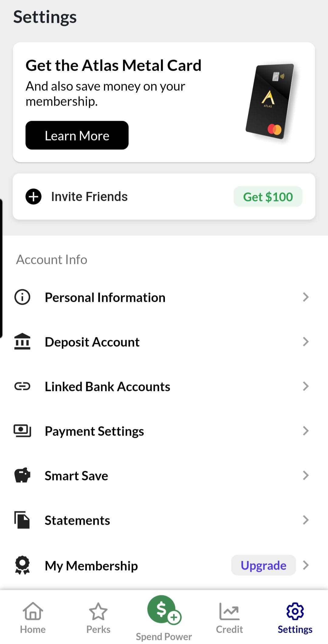This screenshot has height=644, width=328.
Task: Open Payment Settings chevron arrow
Action: tap(306, 431)
